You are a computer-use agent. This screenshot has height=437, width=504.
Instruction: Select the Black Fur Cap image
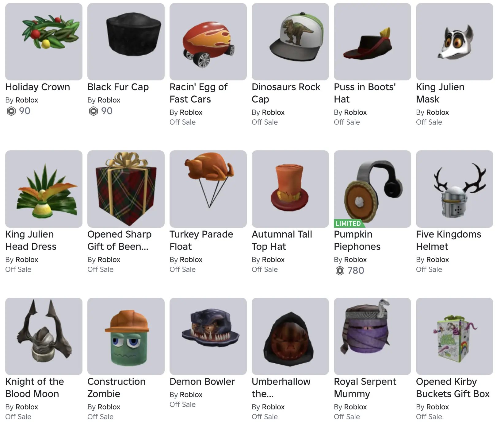click(126, 42)
